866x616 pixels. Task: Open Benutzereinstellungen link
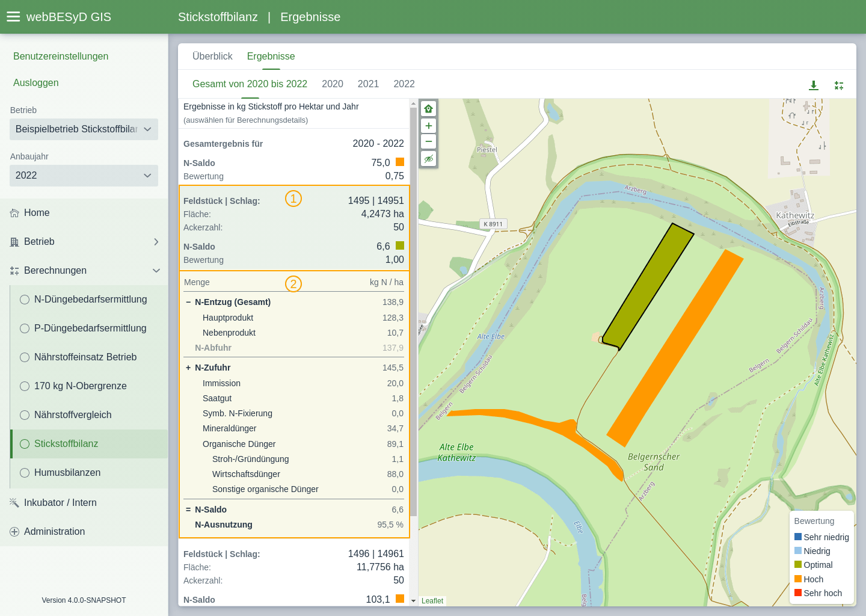[61, 56]
